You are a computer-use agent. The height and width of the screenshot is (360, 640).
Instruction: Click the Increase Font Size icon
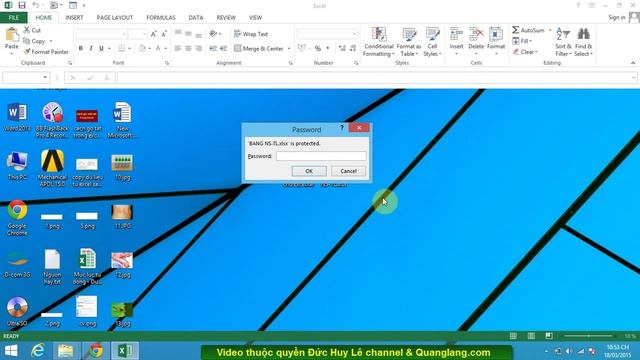click(x=154, y=34)
